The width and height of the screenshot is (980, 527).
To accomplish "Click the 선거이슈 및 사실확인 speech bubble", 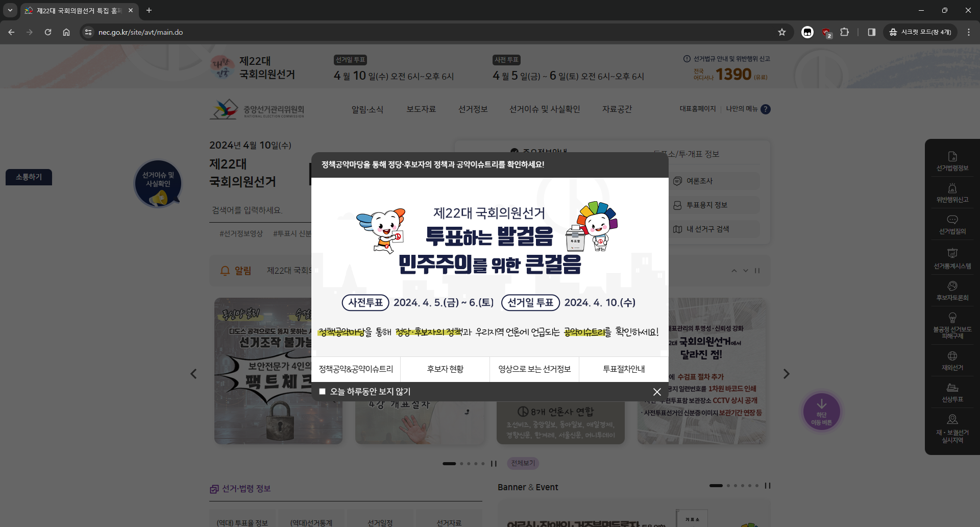I will pyautogui.click(x=158, y=184).
